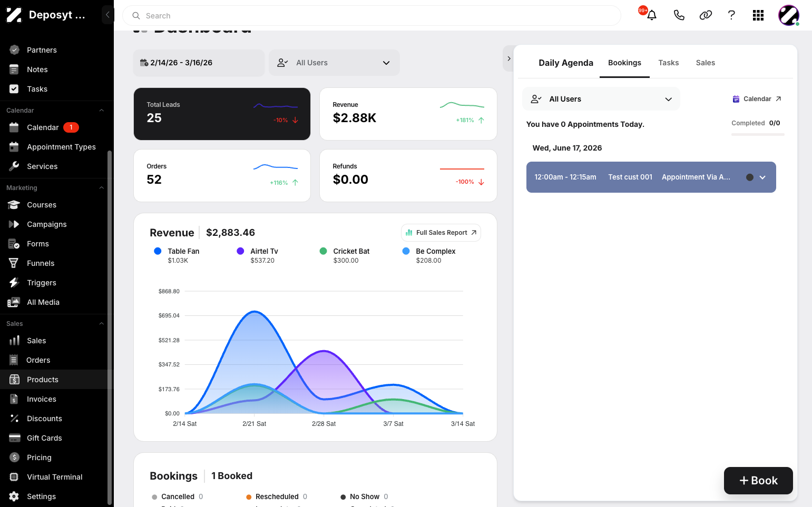Click the Book button
Screen dimensions: 812x507
[758, 481]
